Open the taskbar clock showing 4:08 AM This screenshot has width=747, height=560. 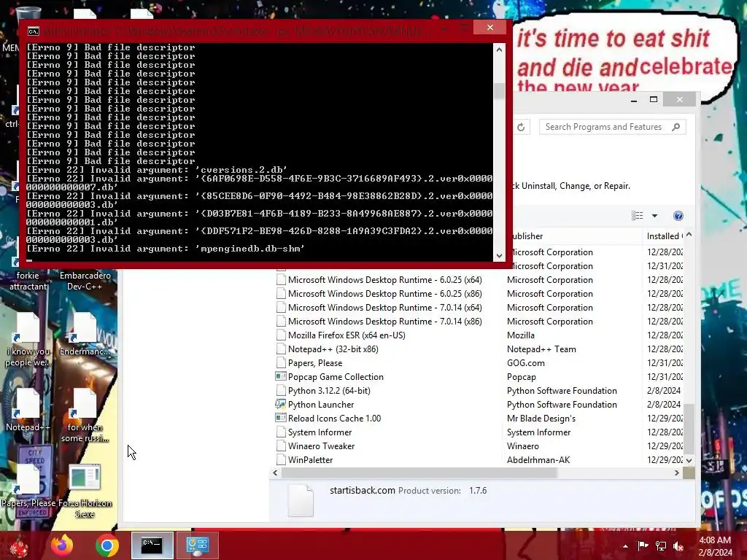[715, 546]
